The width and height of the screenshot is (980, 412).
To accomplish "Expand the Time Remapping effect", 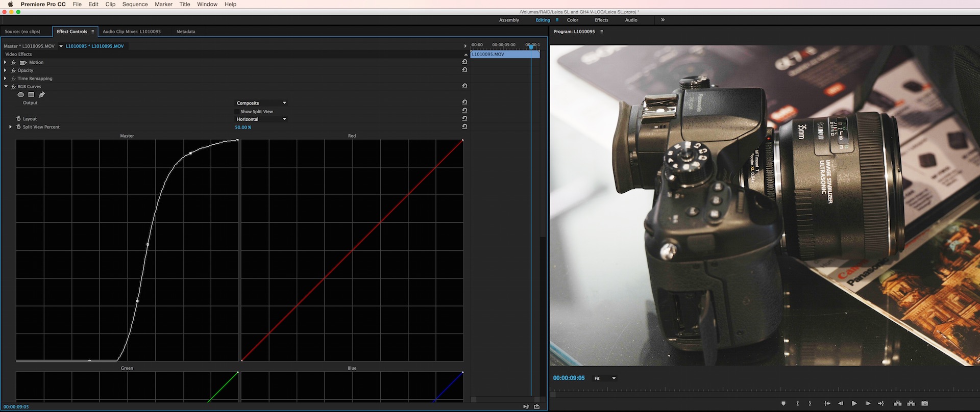I will [6, 79].
